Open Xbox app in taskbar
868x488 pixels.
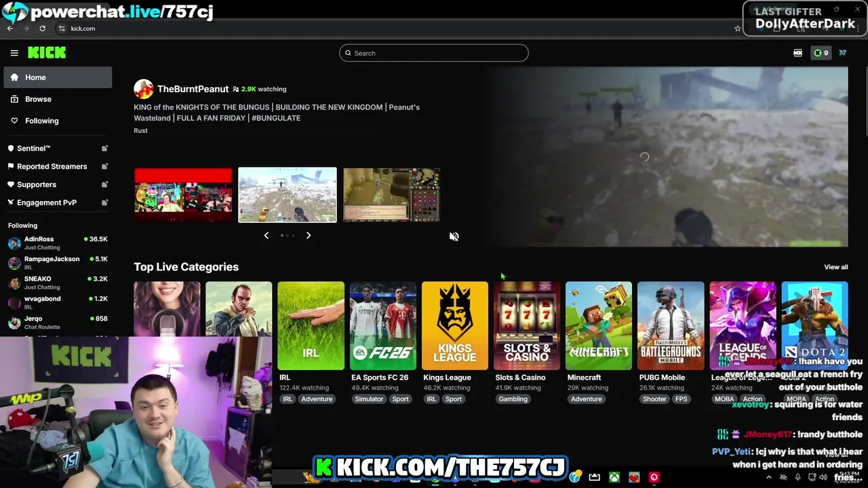tap(614, 477)
